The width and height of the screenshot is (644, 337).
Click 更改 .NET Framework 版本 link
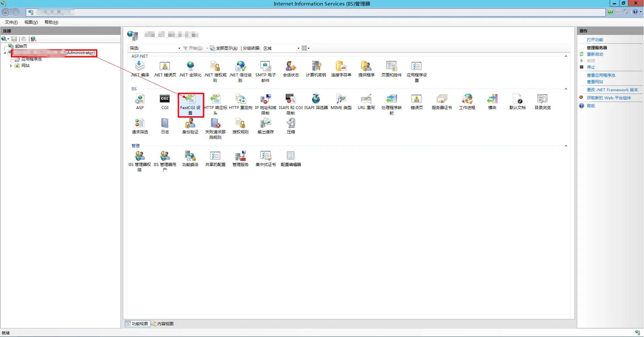click(x=612, y=90)
